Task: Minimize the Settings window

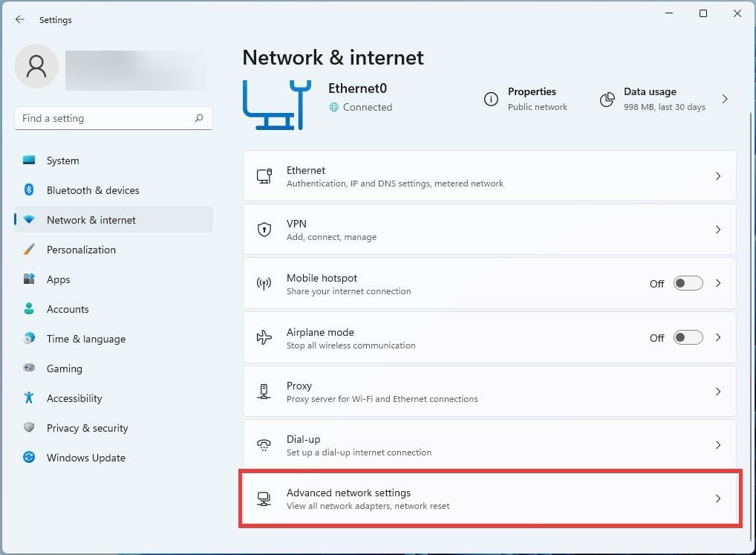Action: tap(668, 13)
